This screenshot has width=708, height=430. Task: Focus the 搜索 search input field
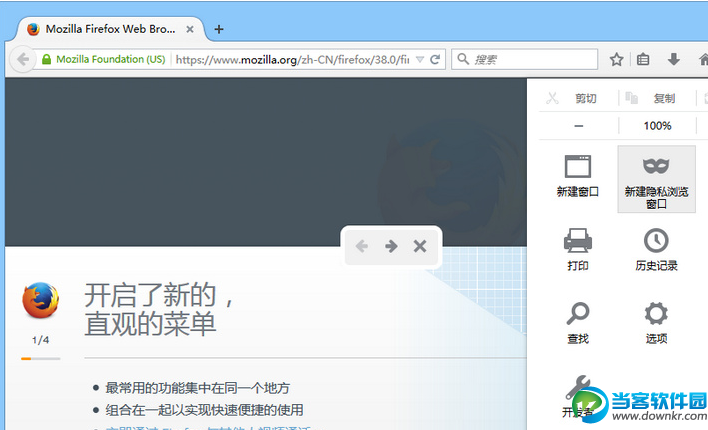pos(525,59)
